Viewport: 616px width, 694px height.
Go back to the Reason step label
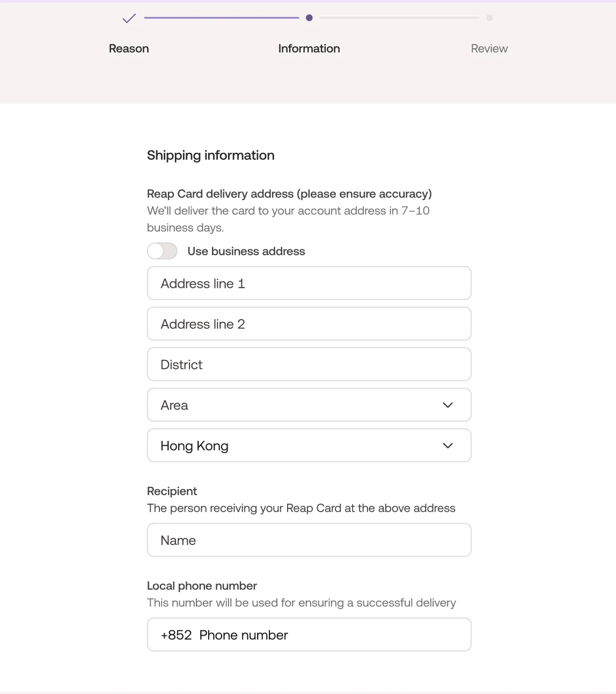[x=129, y=48]
